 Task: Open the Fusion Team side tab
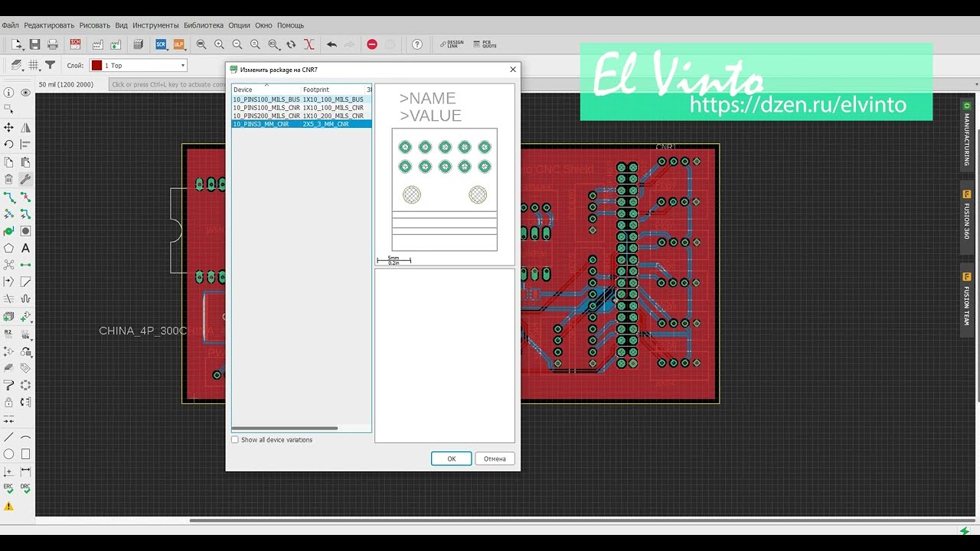[966, 300]
